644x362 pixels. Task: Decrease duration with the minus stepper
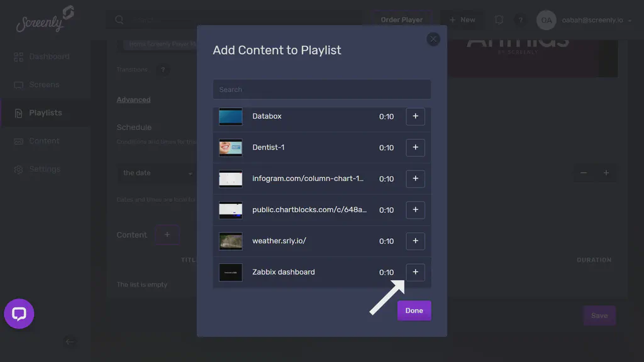(583, 172)
